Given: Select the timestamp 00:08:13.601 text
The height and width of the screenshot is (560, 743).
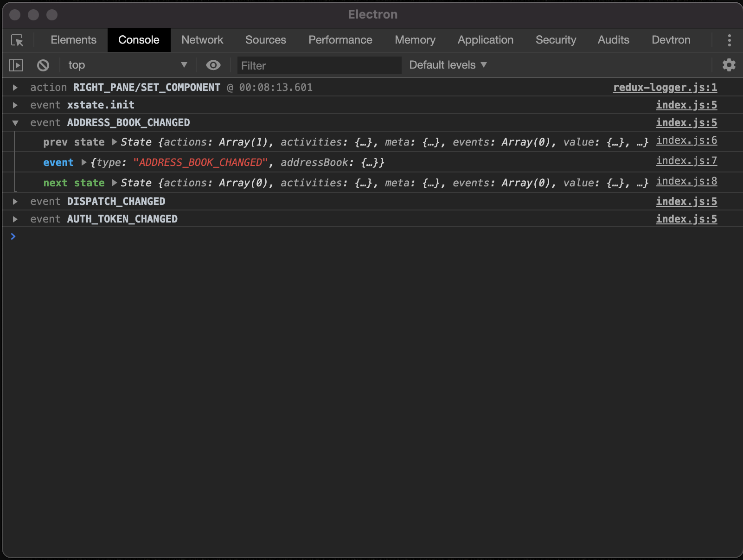Looking at the screenshot, I should (x=275, y=87).
